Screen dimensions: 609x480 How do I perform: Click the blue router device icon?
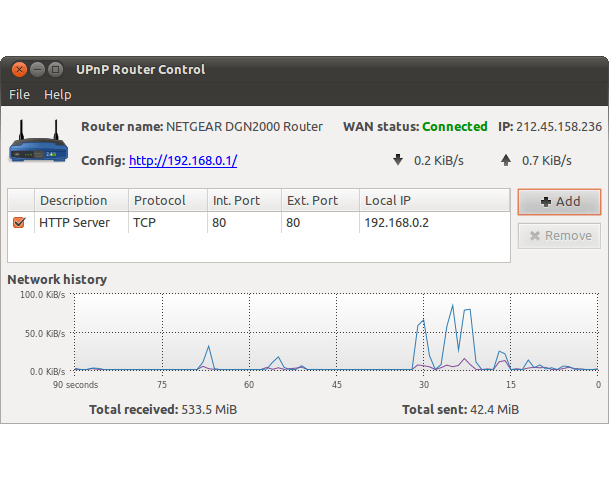[x=38, y=141]
